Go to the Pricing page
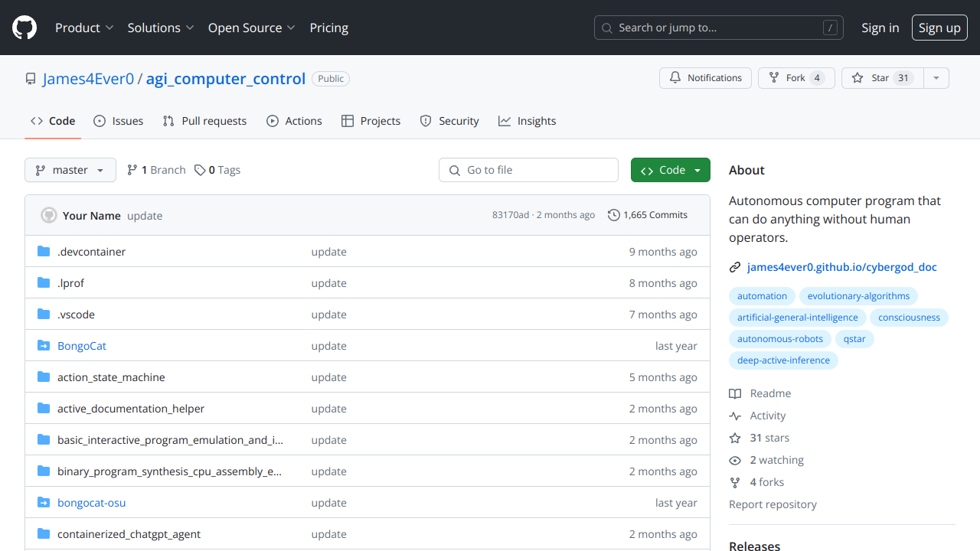Screen dimensions: 980x551 pos(329,28)
